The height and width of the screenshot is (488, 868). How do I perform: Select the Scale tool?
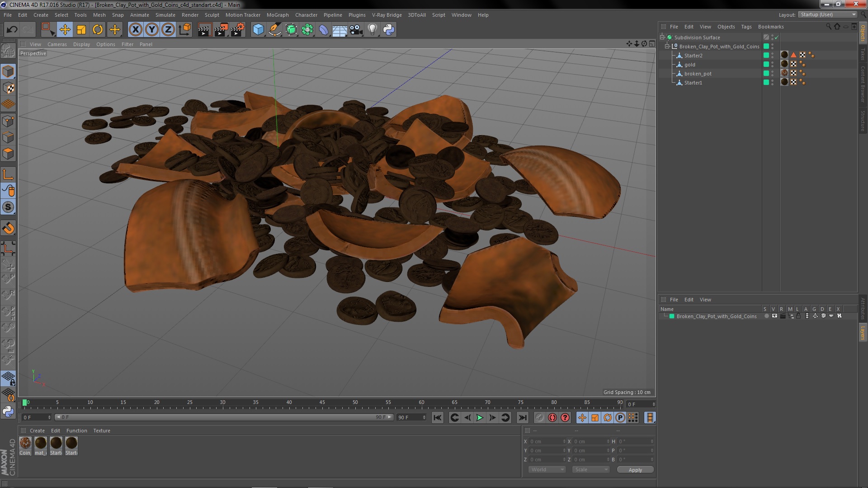[x=81, y=30]
